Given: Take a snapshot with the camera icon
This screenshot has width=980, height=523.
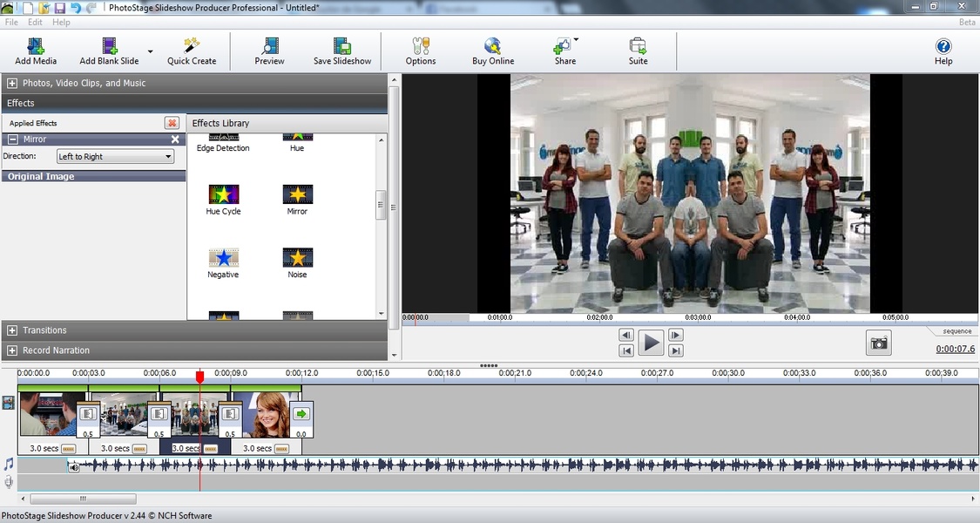Looking at the screenshot, I should 879,343.
